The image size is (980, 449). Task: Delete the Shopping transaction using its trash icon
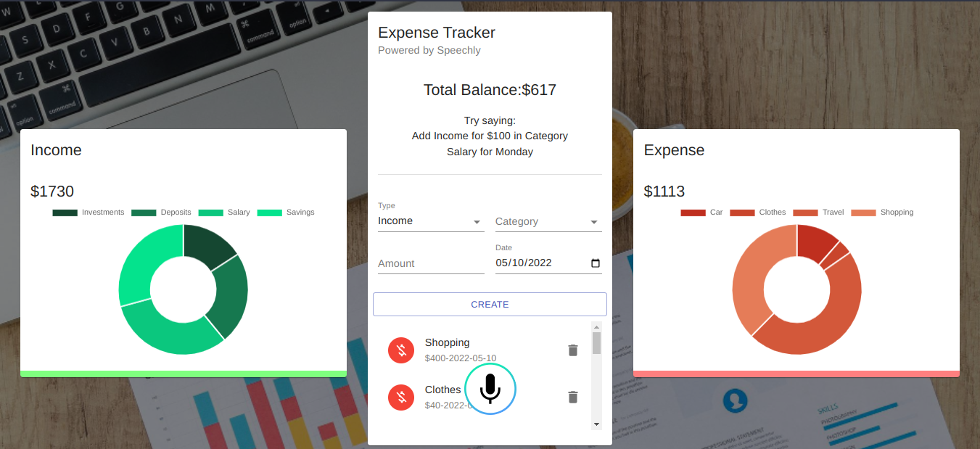click(x=572, y=350)
